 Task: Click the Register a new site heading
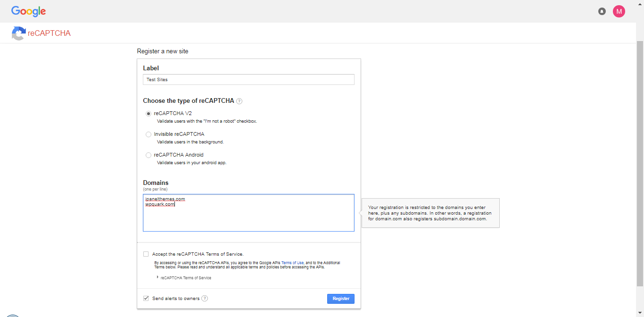pos(163,51)
